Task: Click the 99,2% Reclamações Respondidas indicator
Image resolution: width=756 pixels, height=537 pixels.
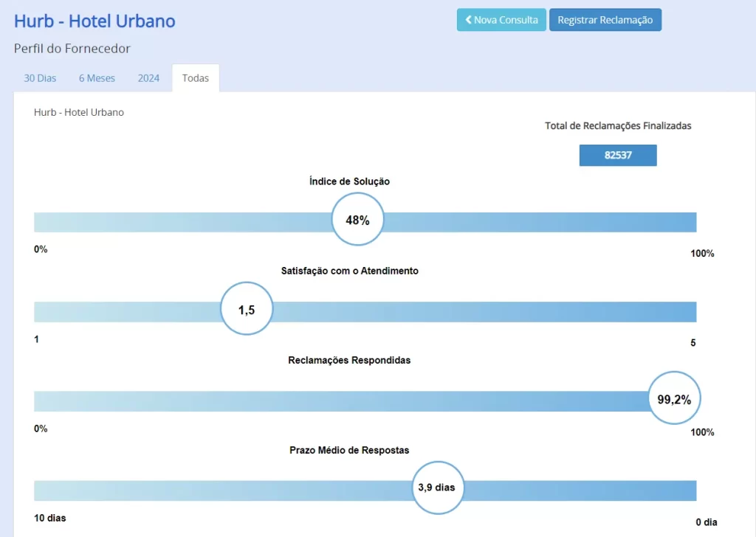Action: [x=674, y=398]
